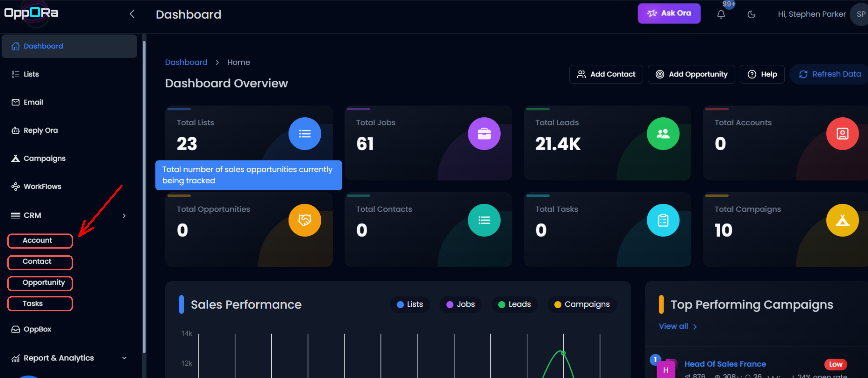Click the Total Jobs briefcase icon
The width and height of the screenshot is (868, 378).
(x=484, y=134)
